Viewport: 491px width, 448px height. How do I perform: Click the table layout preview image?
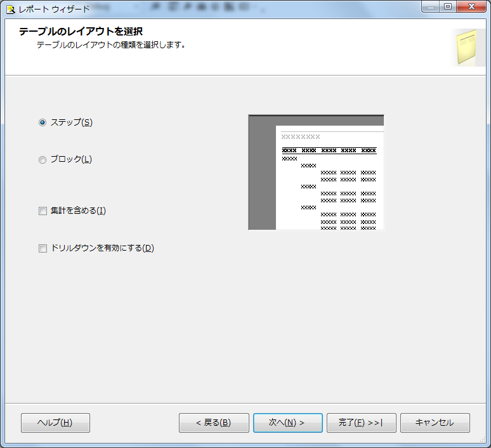click(x=317, y=173)
